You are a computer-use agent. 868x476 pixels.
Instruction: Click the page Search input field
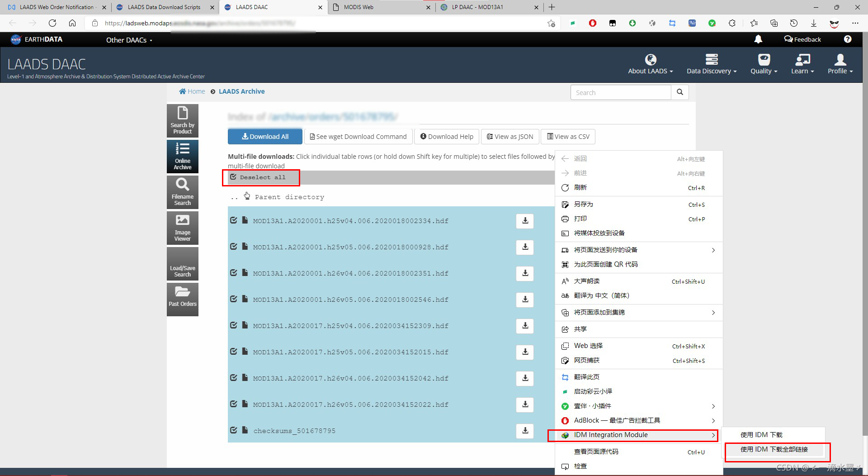coord(621,92)
